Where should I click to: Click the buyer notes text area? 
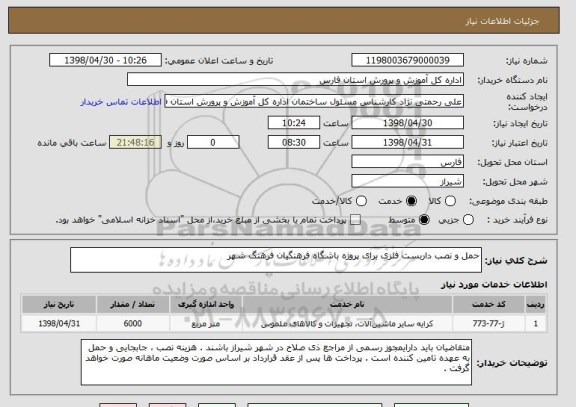(x=276, y=362)
